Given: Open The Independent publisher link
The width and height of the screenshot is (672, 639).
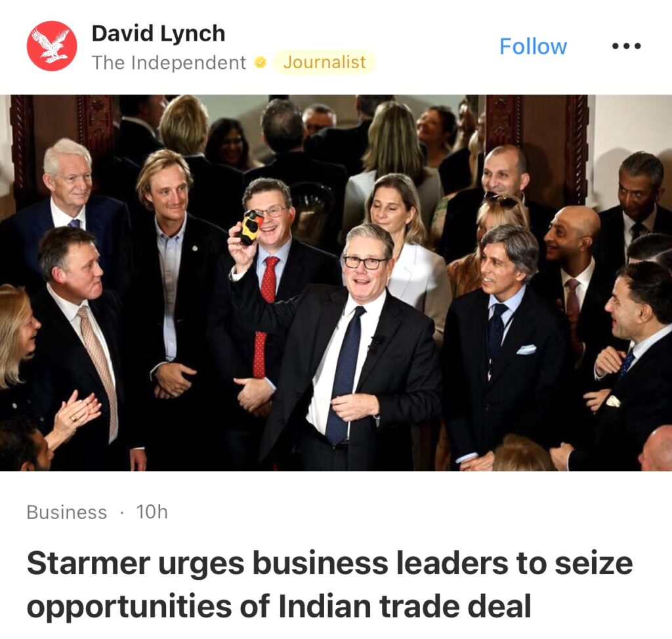Looking at the screenshot, I should (169, 62).
